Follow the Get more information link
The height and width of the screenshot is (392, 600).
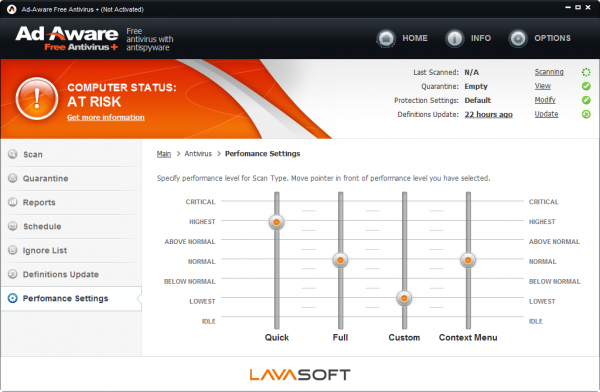[106, 118]
